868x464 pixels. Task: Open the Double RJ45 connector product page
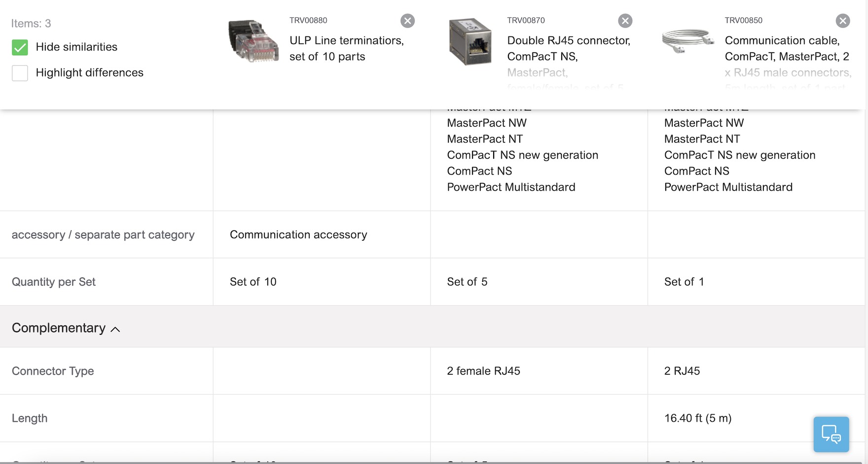568,48
